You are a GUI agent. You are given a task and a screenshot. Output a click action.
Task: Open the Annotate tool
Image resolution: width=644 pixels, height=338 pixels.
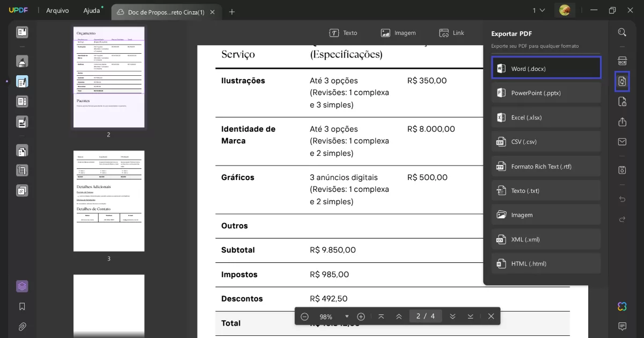click(21, 61)
